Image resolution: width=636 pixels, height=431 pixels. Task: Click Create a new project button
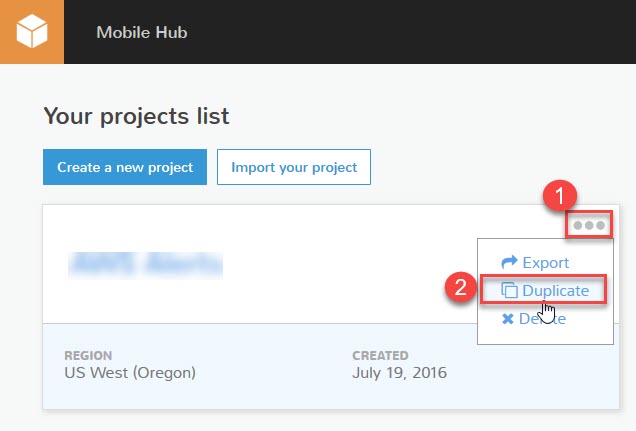click(125, 167)
